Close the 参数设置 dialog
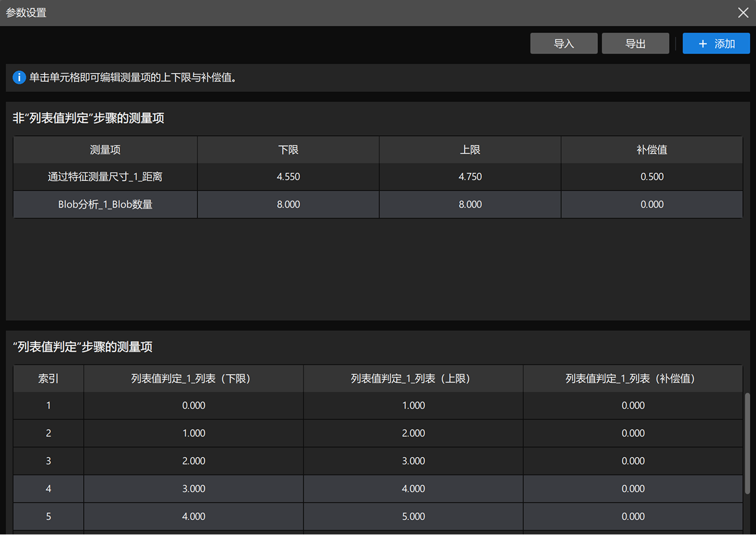756x535 pixels. [x=743, y=12]
